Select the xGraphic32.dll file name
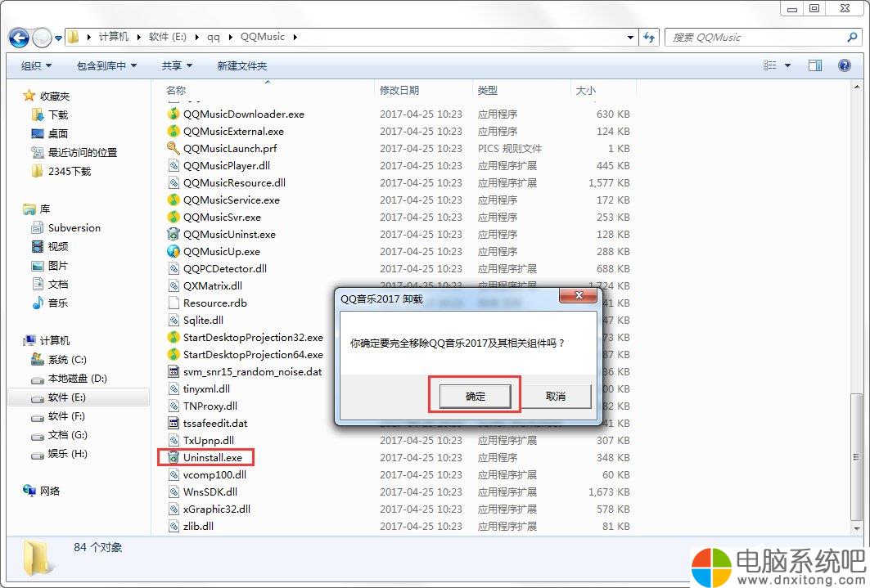The width and height of the screenshot is (870, 588). (x=217, y=509)
